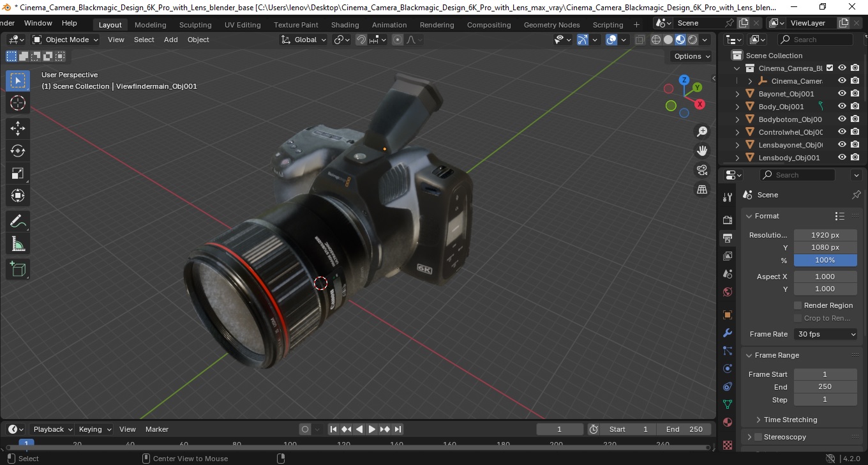Enable the Render Region checkbox

coord(798,305)
